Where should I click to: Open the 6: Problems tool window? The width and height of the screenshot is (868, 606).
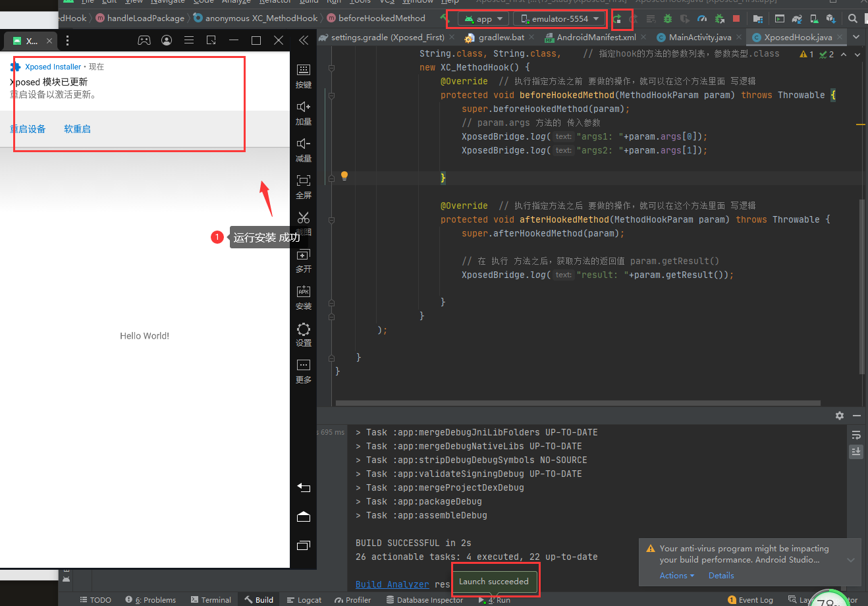pyautogui.click(x=151, y=600)
